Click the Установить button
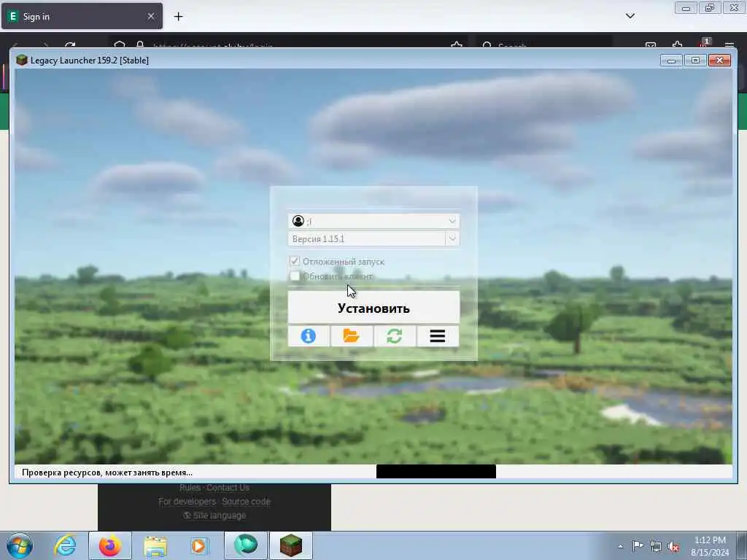This screenshot has width=747, height=560. (x=373, y=308)
